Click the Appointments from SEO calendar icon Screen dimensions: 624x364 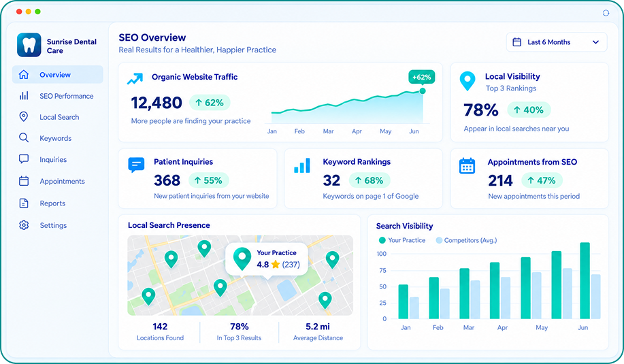(x=467, y=166)
